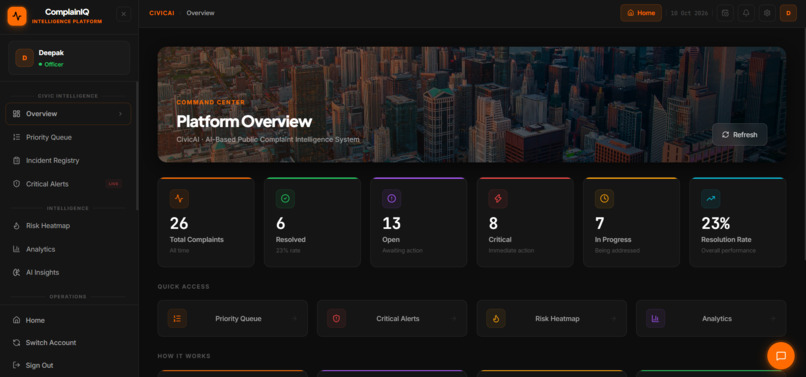806x377 pixels.
Task: Click the Platform Overview heading
Action: pos(244,121)
